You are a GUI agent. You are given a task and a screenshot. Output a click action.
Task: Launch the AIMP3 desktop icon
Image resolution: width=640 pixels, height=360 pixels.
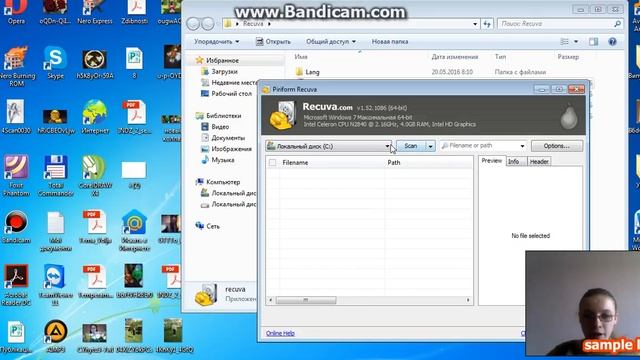(56, 336)
